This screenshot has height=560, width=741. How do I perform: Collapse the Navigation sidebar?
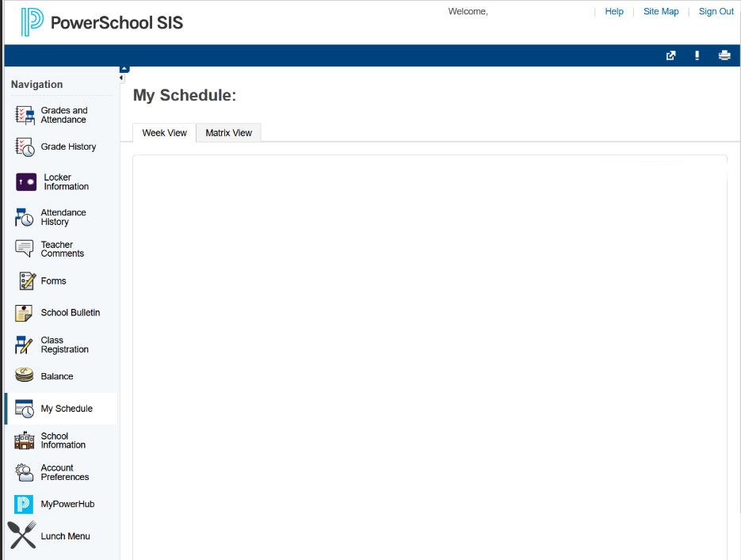click(x=122, y=77)
